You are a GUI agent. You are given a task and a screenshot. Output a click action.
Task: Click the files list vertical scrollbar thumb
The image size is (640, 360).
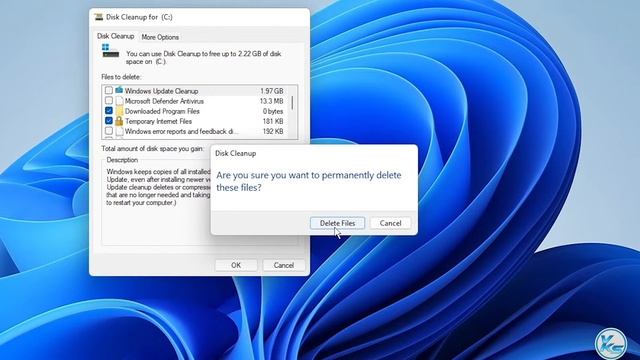(x=292, y=102)
